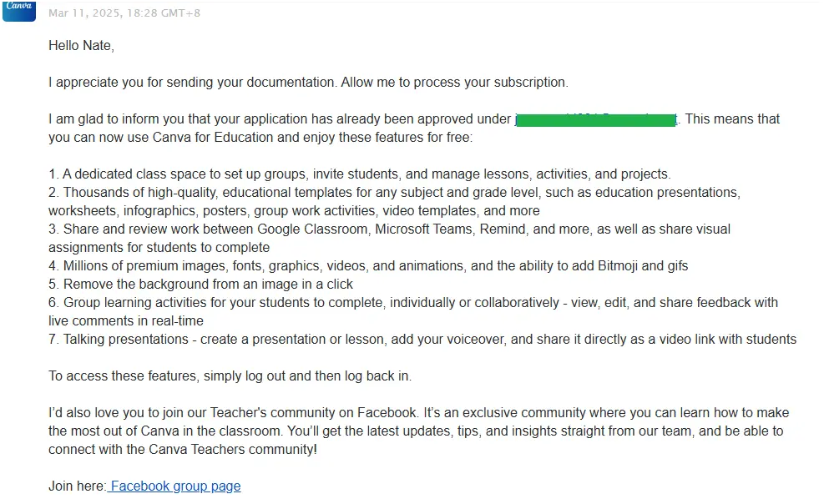Viewport: 824px width, 504px height.
Task: Click the words "Microsoft Teams" in item 3
Action: pos(423,229)
